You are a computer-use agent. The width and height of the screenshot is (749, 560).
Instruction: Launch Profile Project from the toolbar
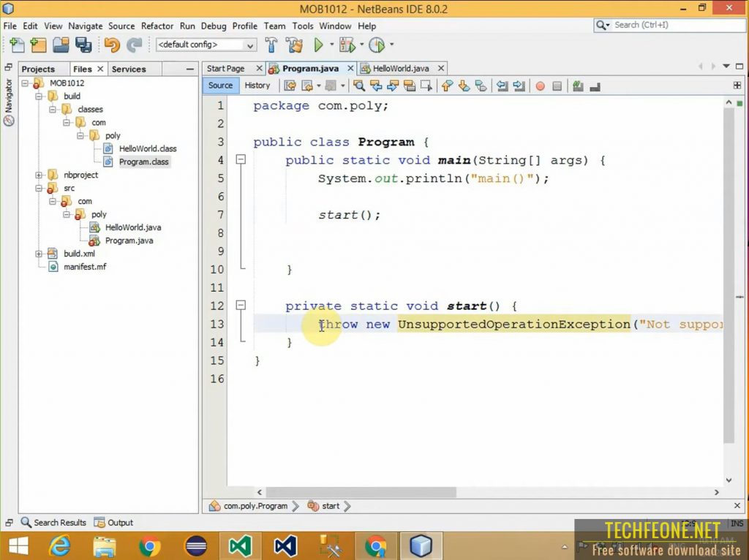pyautogui.click(x=377, y=45)
